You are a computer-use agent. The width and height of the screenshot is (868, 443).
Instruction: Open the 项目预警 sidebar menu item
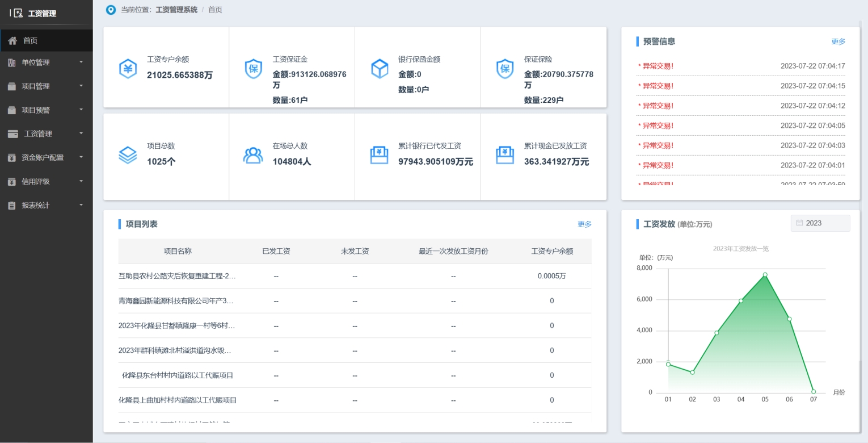[45, 110]
